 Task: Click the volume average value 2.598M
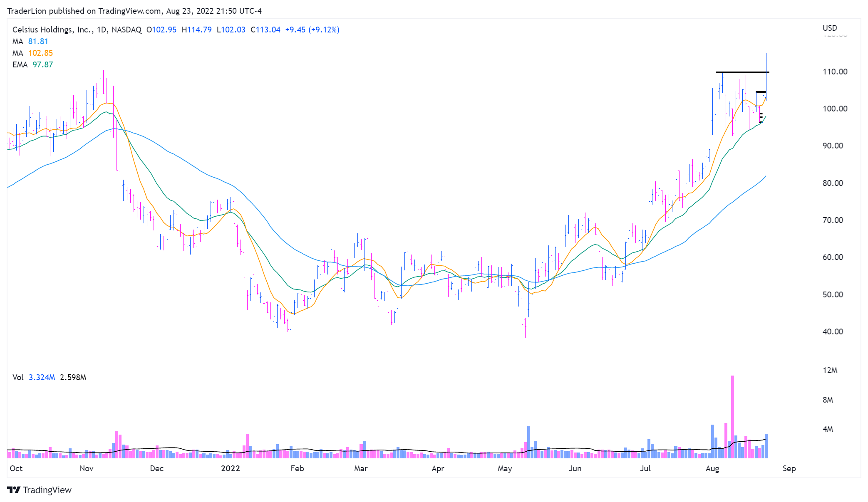point(73,377)
